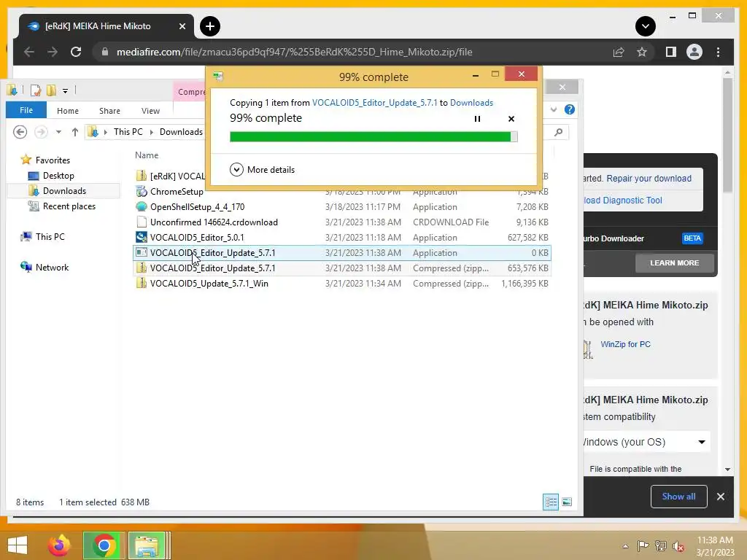Screen dimensions: 747x560
Task: Open Chrome tab search dropdown
Action: click(645, 26)
